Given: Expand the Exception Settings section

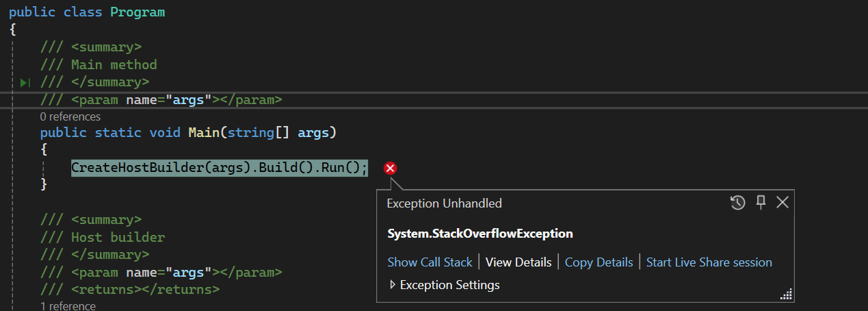Looking at the screenshot, I should pos(393,285).
